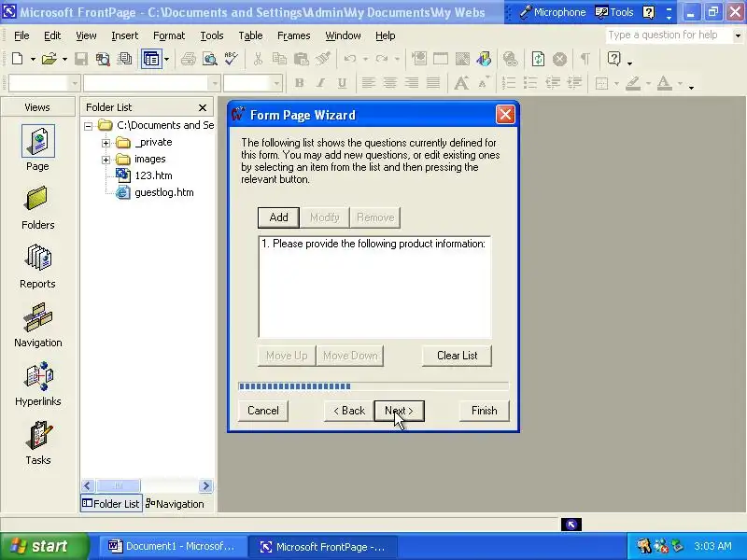747x560 pixels.
Task: Click the Finish button in wizard
Action: pyautogui.click(x=484, y=411)
